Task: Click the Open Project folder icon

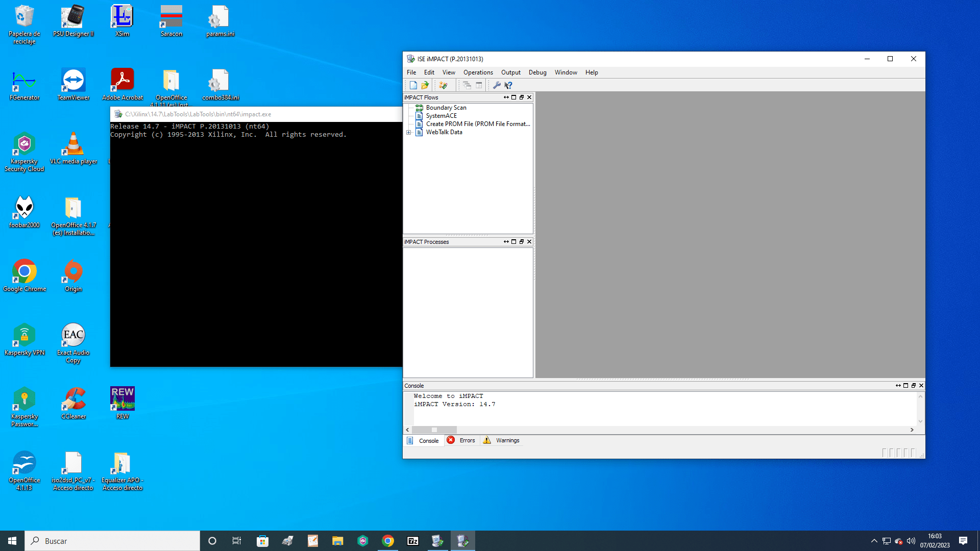Action: tap(425, 85)
